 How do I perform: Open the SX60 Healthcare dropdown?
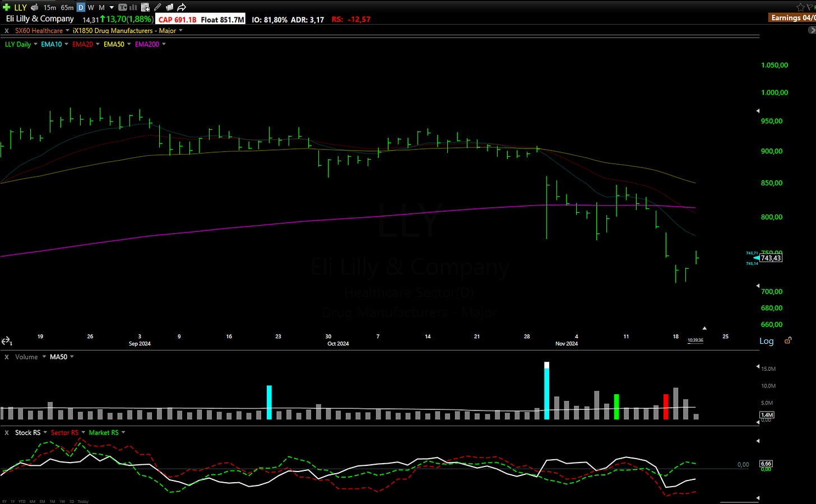coord(67,30)
